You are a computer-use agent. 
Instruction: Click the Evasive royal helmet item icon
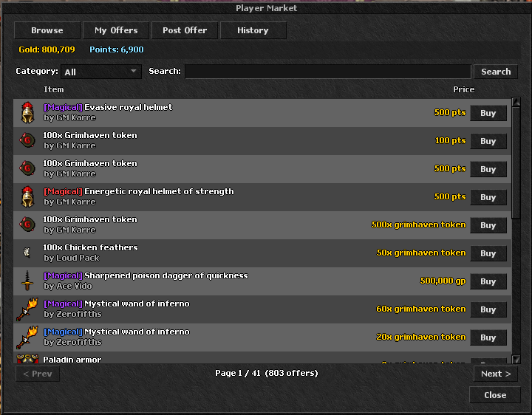pyautogui.click(x=27, y=112)
